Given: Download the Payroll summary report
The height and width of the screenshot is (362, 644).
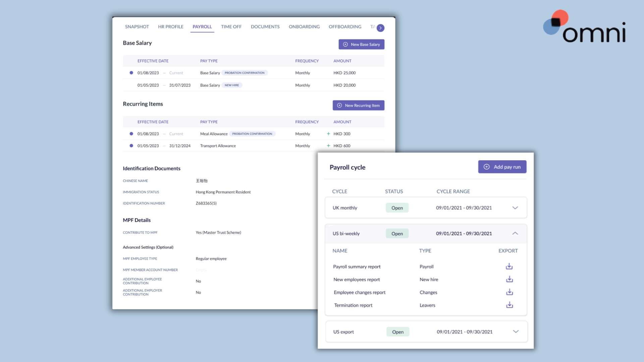Looking at the screenshot, I should pyautogui.click(x=509, y=266).
